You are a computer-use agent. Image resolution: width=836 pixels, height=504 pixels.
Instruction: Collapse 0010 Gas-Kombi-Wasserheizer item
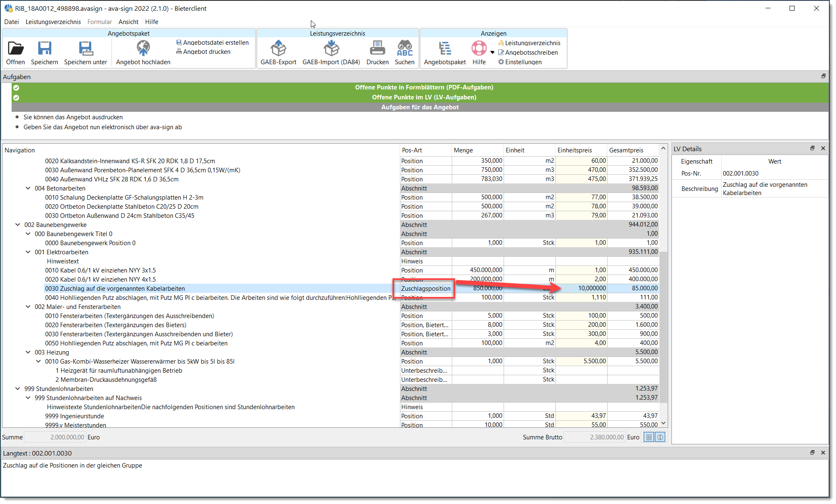(38, 362)
